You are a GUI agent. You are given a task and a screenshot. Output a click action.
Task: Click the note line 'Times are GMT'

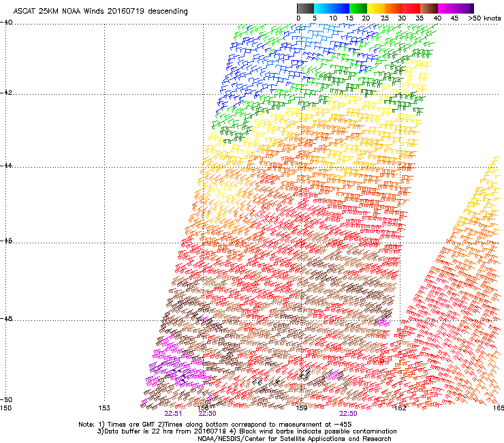(x=131, y=425)
